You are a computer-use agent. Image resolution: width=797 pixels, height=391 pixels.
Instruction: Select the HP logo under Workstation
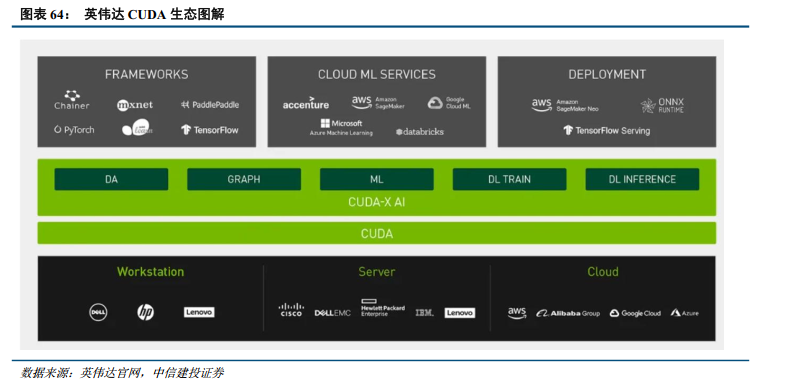coord(145,312)
